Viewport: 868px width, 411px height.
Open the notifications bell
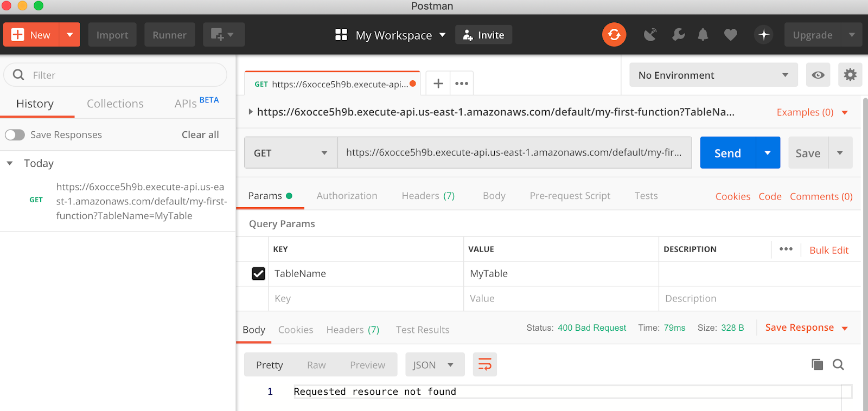pos(703,35)
